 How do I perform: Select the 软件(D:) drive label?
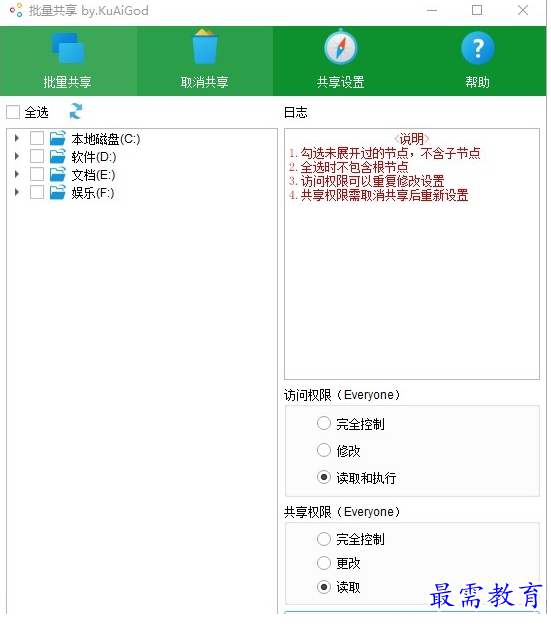click(94, 157)
